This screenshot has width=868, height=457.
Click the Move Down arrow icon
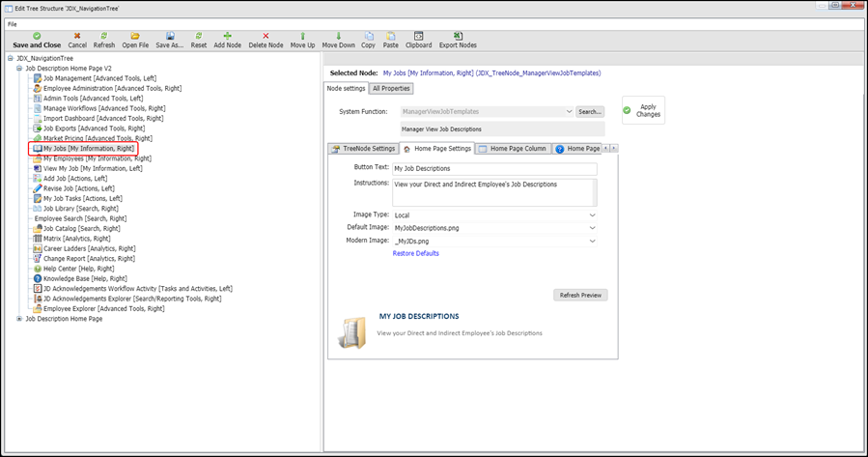[x=338, y=36]
